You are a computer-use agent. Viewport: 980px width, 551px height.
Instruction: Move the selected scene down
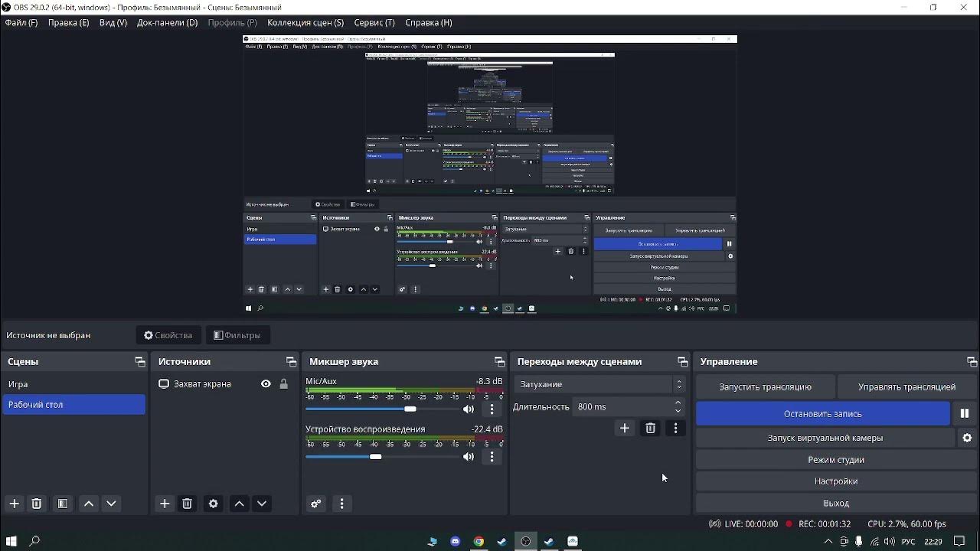(x=111, y=504)
